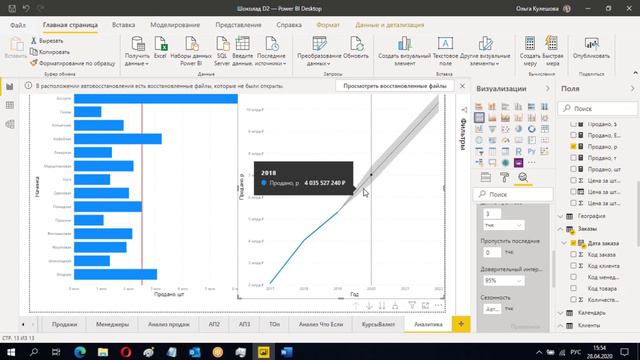Uncheck the 'Дата заказа' field
Screen dimensions: 640x360
(x=573, y=243)
